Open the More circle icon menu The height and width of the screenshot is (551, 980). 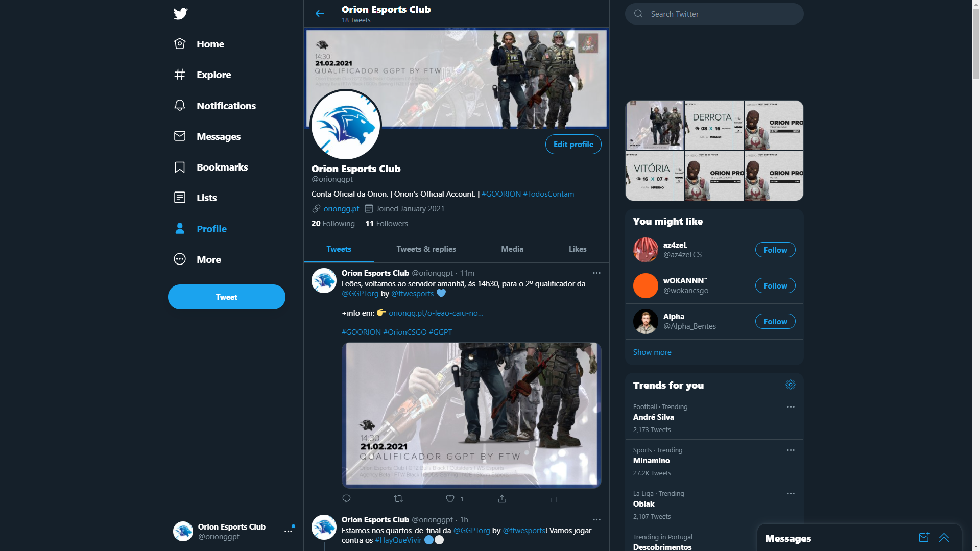180,259
